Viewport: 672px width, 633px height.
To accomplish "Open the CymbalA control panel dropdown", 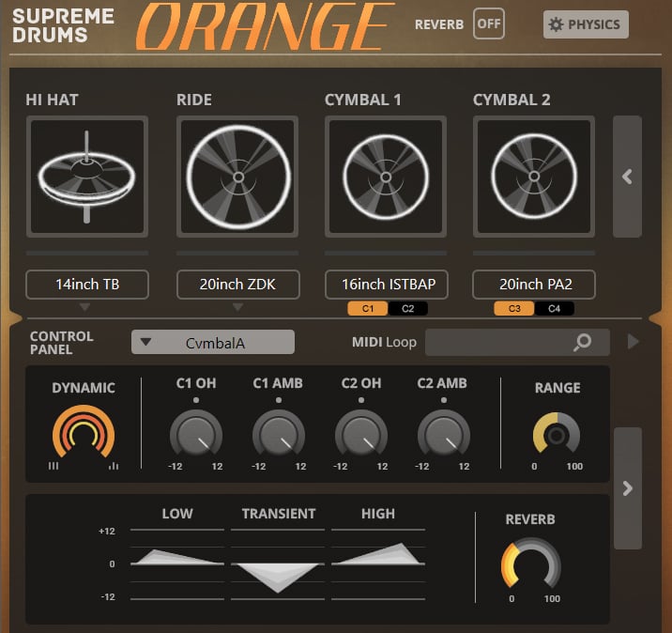I will point(213,343).
